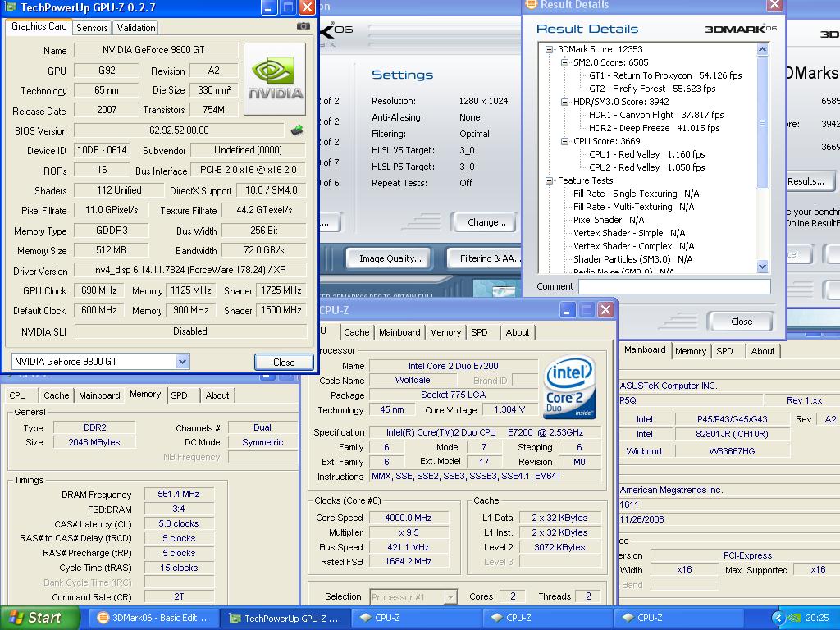Viewport: 840px width, 630px height.
Task: Expand the hidden system tray icons arrow
Action: (778, 618)
